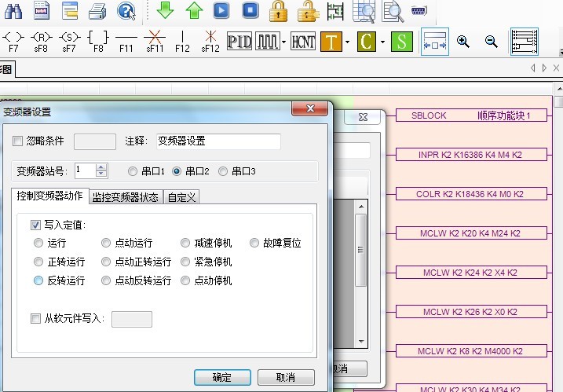Open the pulse instruction dropdown arrow
The width and height of the screenshot is (563, 392).
click(283, 42)
